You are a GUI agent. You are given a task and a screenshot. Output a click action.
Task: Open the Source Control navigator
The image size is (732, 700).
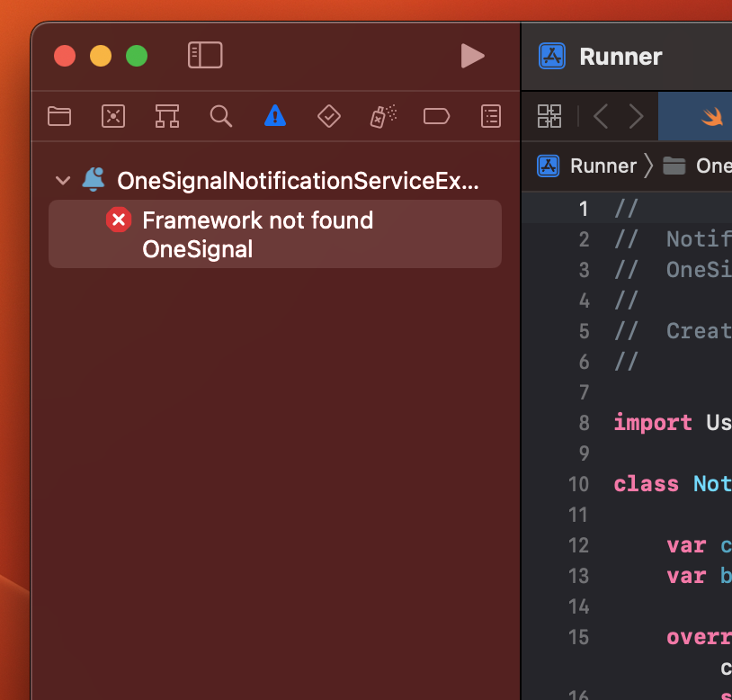pos(113,116)
